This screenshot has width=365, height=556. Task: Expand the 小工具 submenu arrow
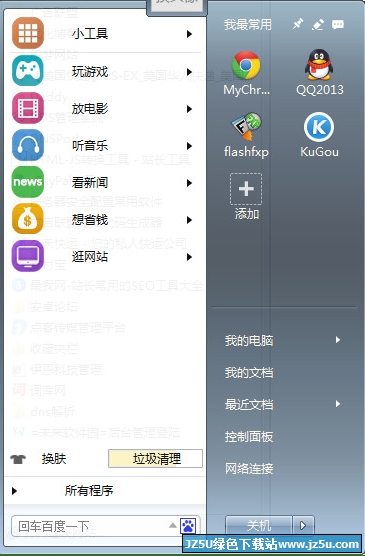(189, 34)
